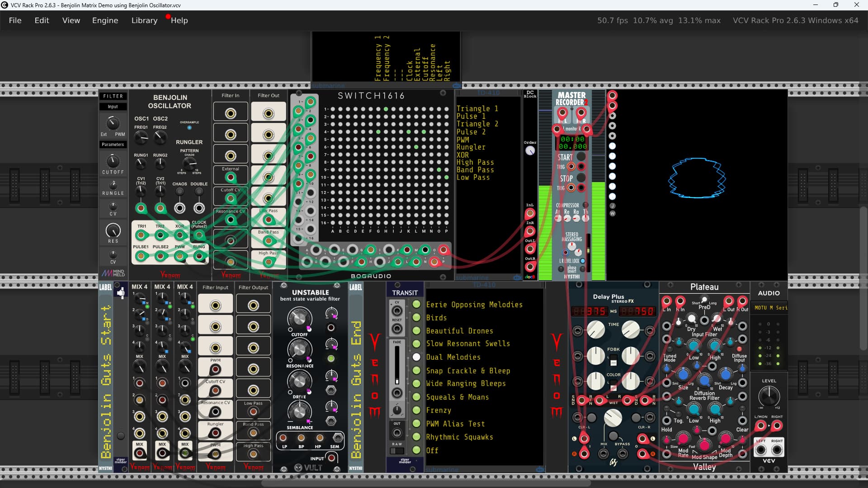The height and width of the screenshot is (488, 868).
Task: Click the BYPASS button on Delay Plus
Action: tap(613, 436)
